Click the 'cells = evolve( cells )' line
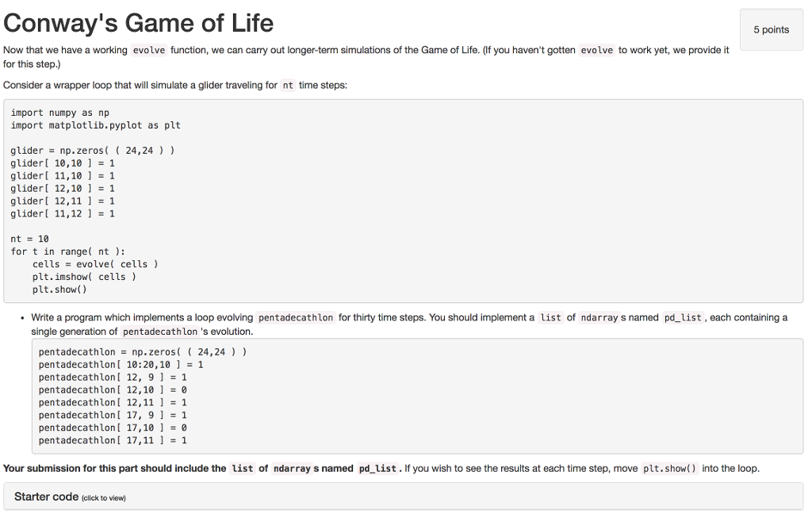Screen dimensions: 812x518 [x=95, y=264]
